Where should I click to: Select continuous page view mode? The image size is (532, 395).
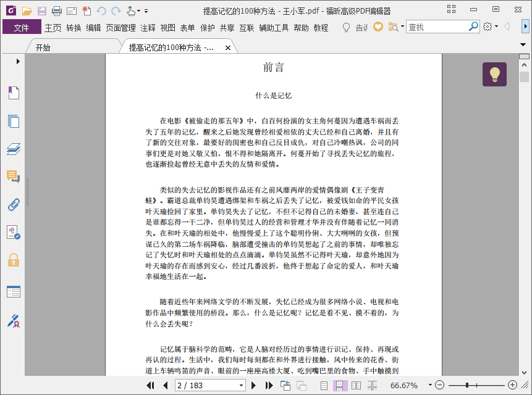[340, 385]
